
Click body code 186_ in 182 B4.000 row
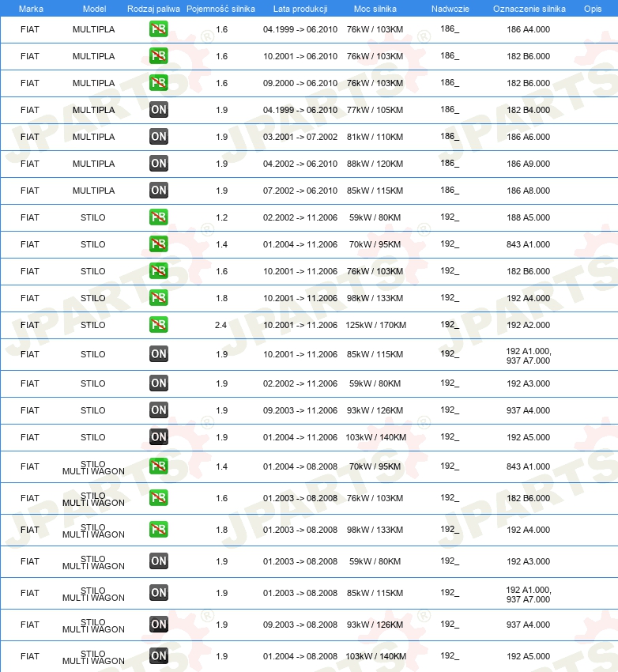pos(450,110)
